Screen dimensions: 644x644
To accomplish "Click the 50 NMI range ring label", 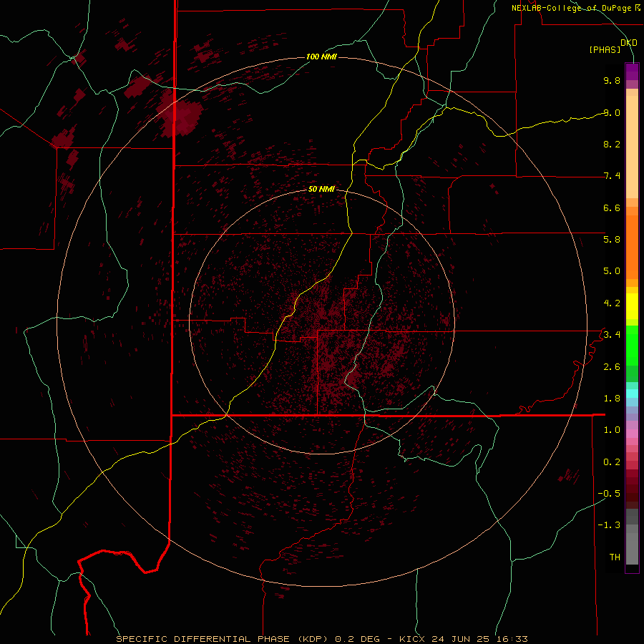I will pyautogui.click(x=321, y=189).
